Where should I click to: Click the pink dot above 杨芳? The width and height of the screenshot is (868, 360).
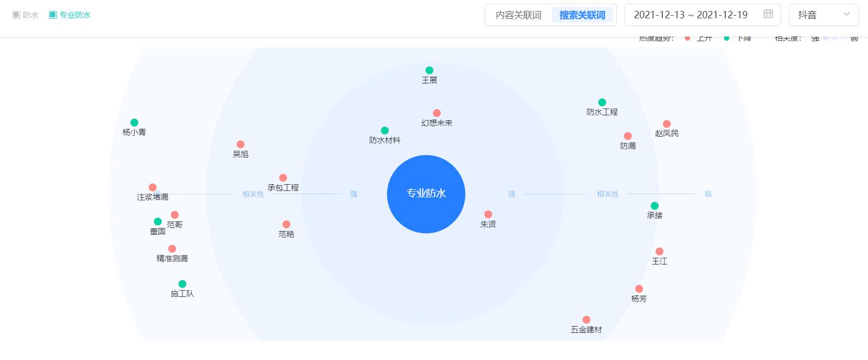[x=639, y=289]
